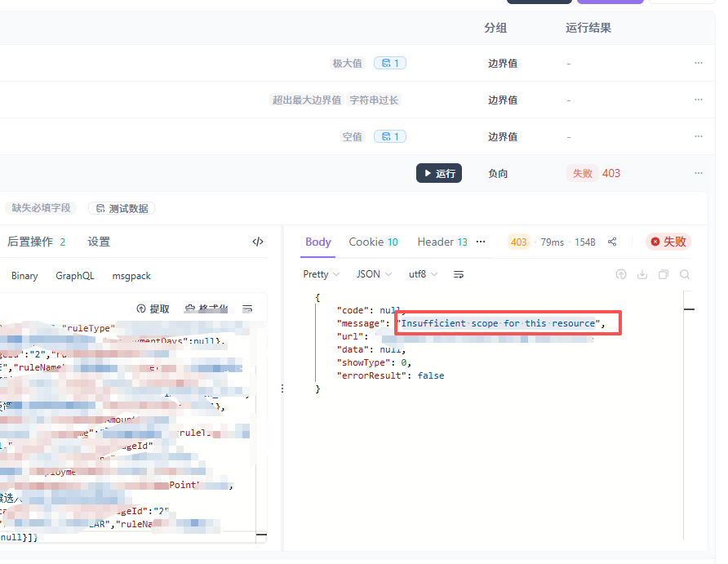The width and height of the screenshot is (728, 564).
Task: Click the 运行结果 column header
Action: (x=588, y=28)
